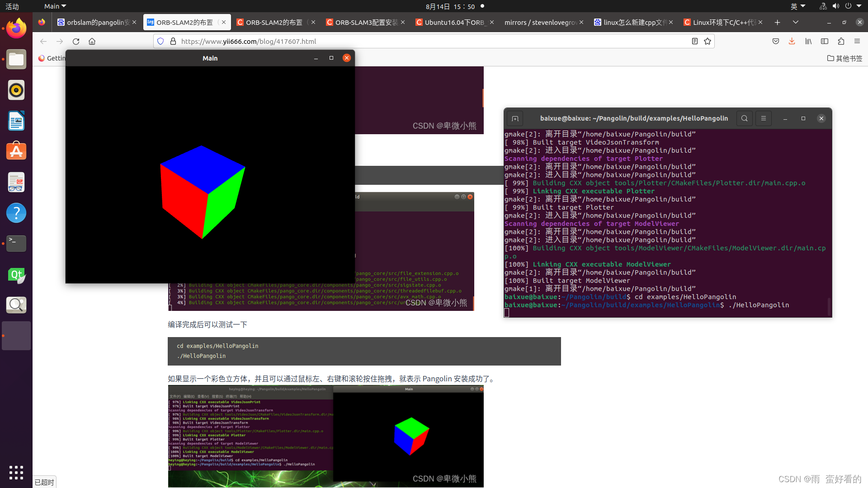Open the terminal hamburger menu

pos(764,118)
